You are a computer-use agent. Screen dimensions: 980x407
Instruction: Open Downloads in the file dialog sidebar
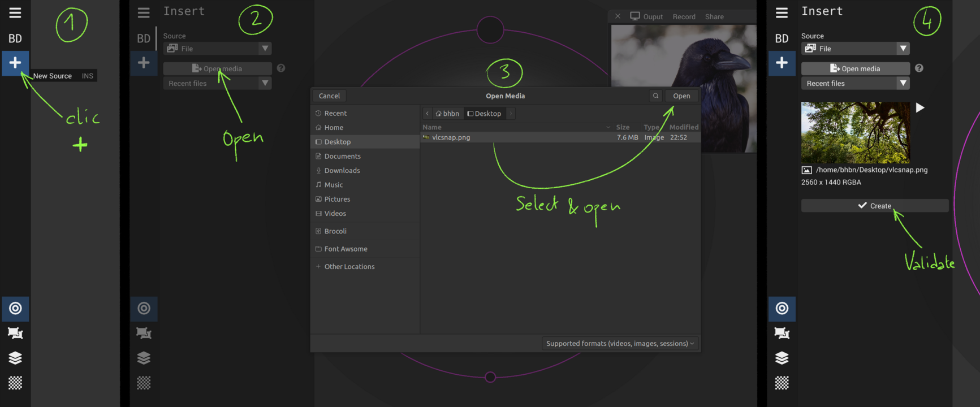pyautogui.click(x=365, y=171)
